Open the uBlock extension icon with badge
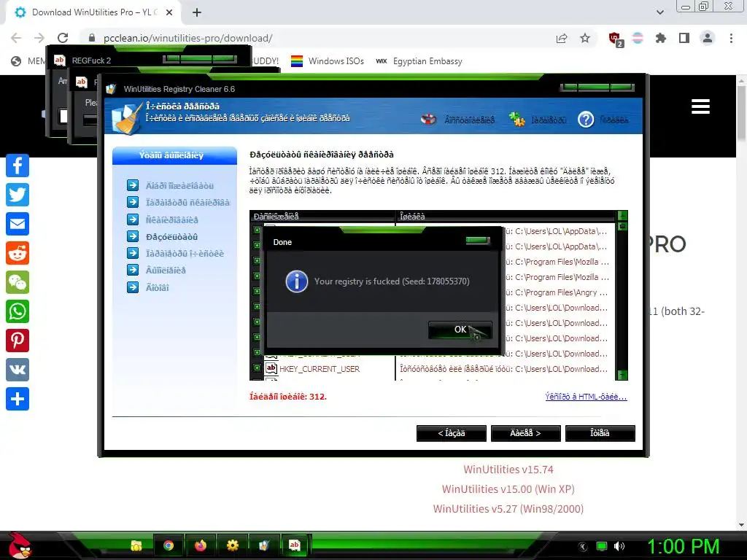747x560 pixels. pos(616,39)
